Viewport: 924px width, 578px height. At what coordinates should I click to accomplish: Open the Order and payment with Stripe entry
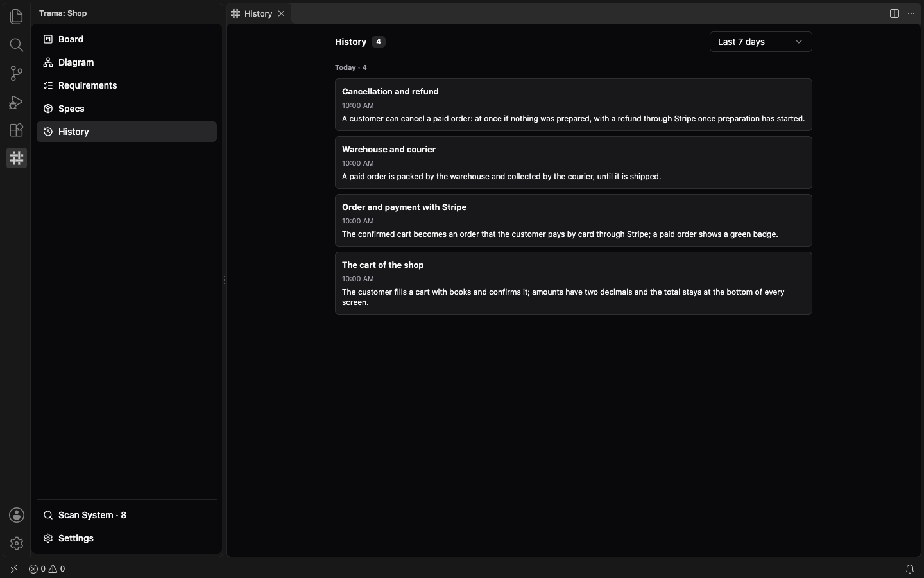coord(574,220)
